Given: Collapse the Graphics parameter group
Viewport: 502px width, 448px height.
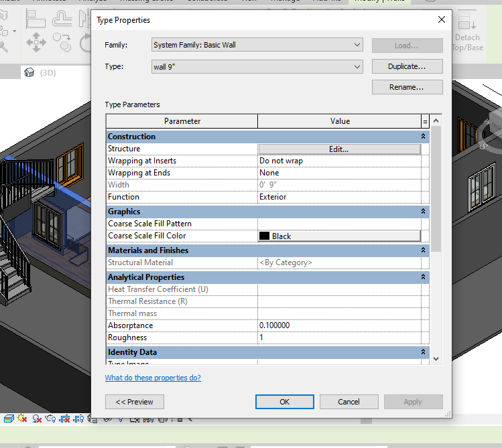Looking at the screenshot, I should pos(423,212).
